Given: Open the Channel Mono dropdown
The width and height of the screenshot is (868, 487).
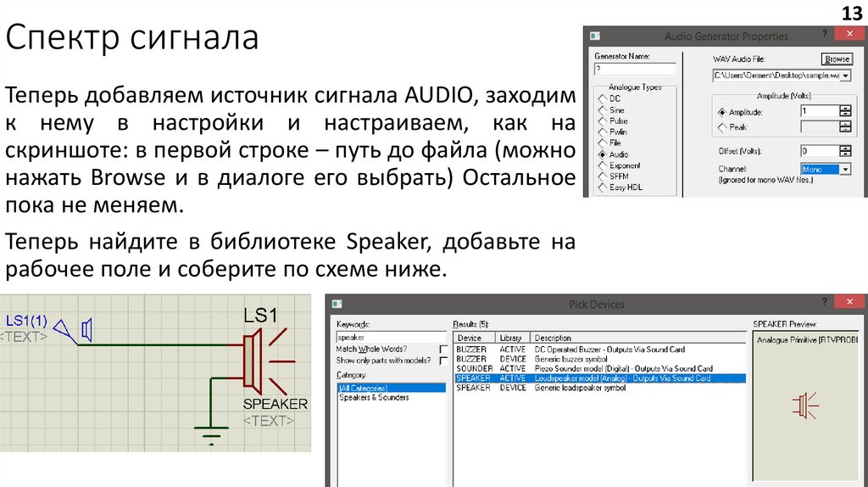Looking at the screenshot, I should pyautogui.click(x=844, y=170).
